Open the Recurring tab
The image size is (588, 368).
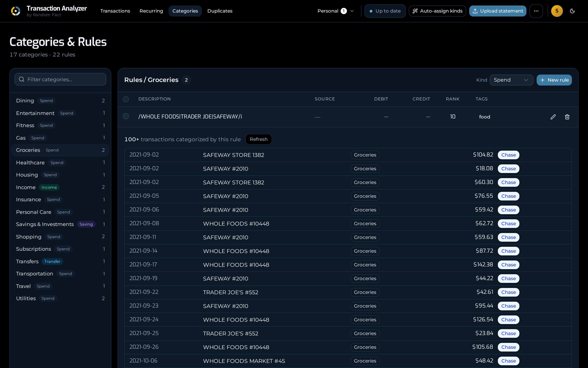coord(151,11)
